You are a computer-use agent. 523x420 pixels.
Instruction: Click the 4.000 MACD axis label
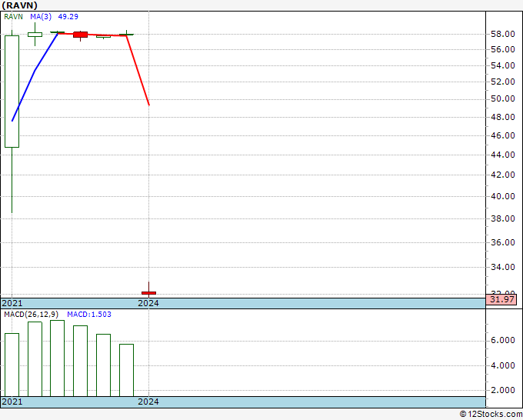pyautogui.click(x=503, y=365)
